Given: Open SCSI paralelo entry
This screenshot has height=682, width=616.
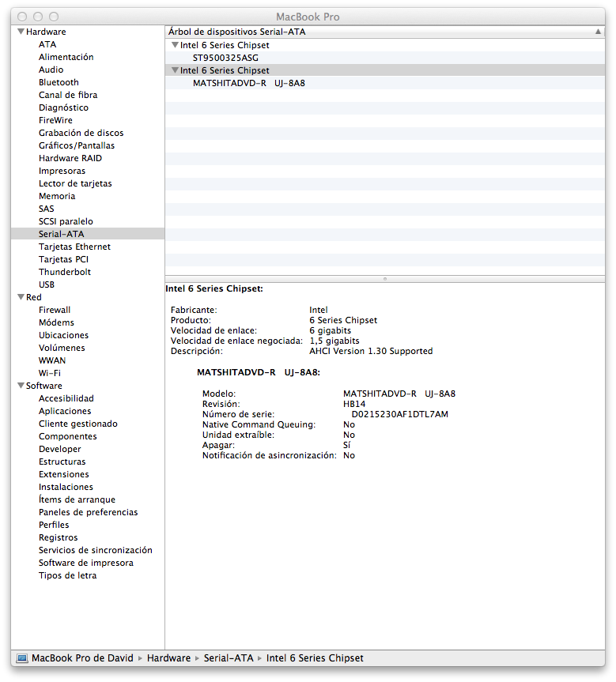Looking at the screenshot, I should [x=66, y=221].
